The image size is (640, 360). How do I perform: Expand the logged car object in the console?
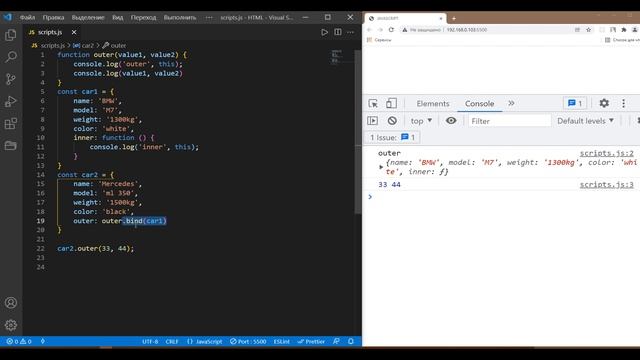[381, 167]
